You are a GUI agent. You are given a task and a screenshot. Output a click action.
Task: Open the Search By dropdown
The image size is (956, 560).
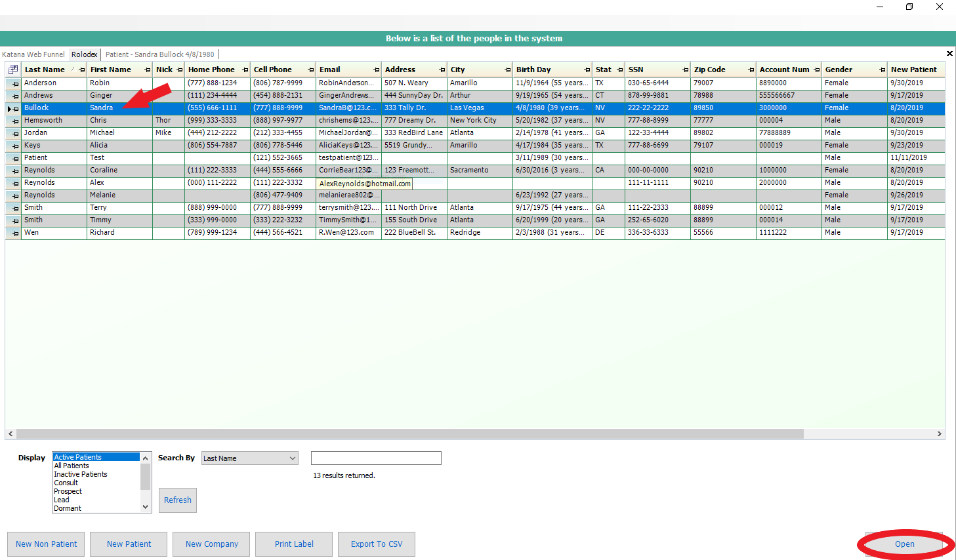[x=293, y=458]
